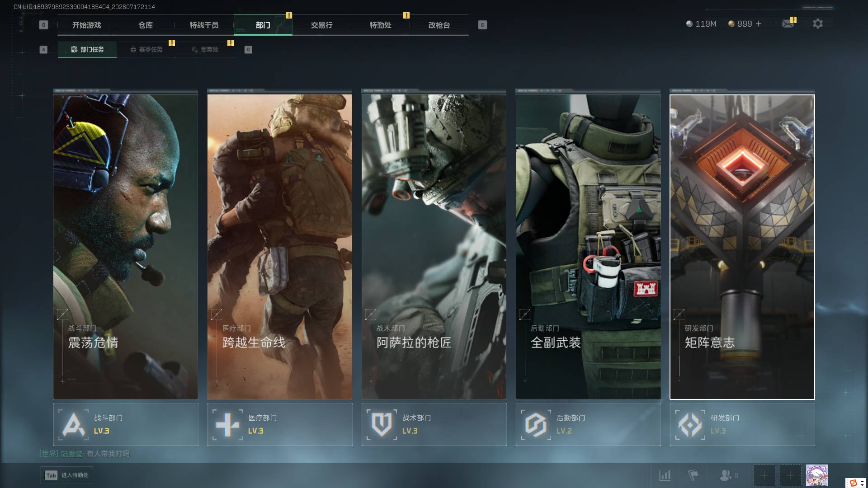Image resolution: width=868 pixels, height=488 pixels.
Task: Open the 矩阵意志 research card
Action: (x=742, y=247)
